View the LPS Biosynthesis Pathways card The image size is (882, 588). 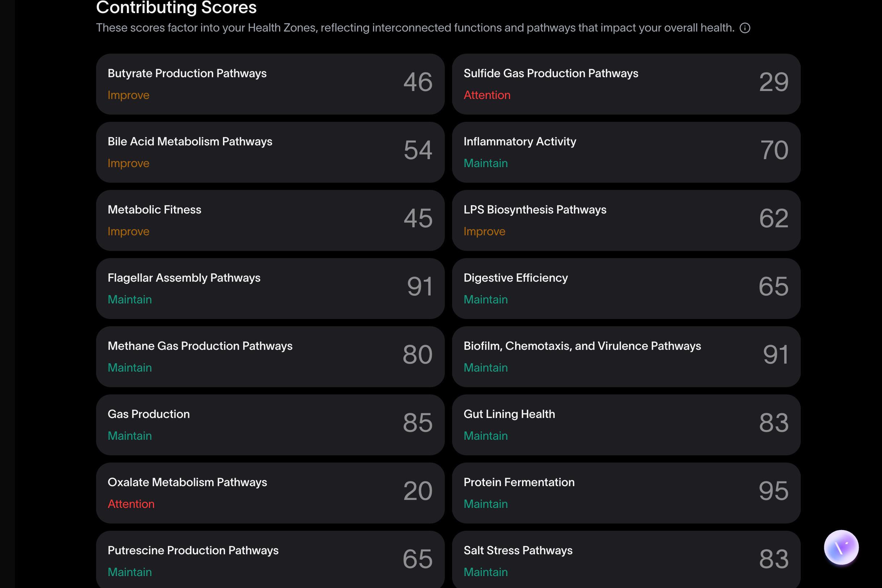pyautogui.click(x=626, y=220)
